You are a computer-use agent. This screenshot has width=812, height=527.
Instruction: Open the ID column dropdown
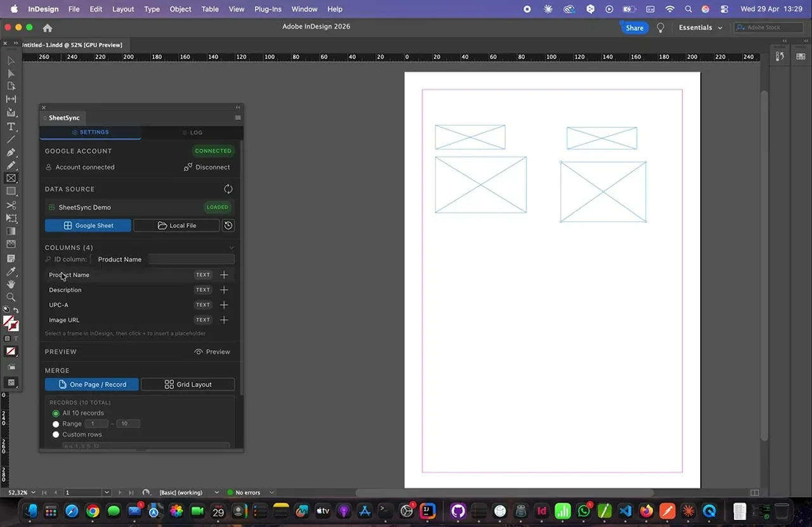tap(162, 259)
